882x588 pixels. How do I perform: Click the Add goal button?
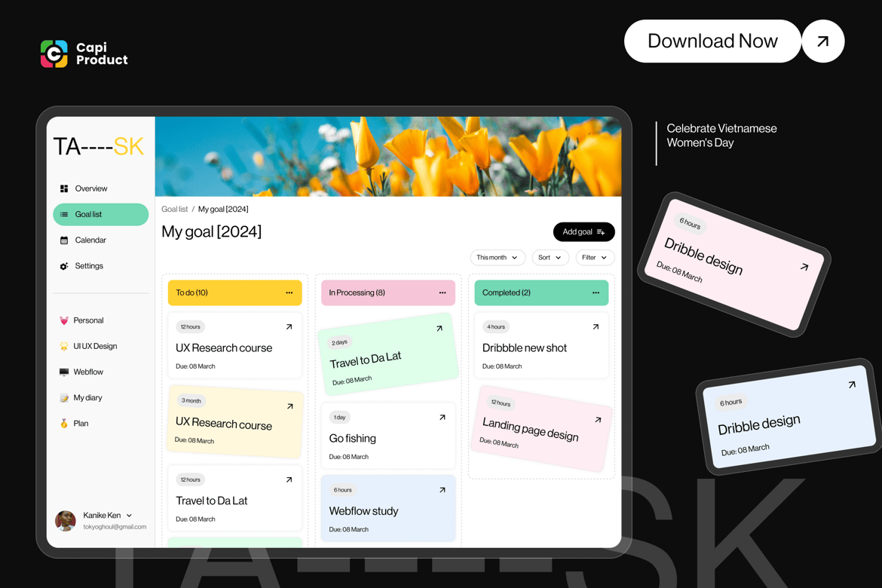(584, 232)
